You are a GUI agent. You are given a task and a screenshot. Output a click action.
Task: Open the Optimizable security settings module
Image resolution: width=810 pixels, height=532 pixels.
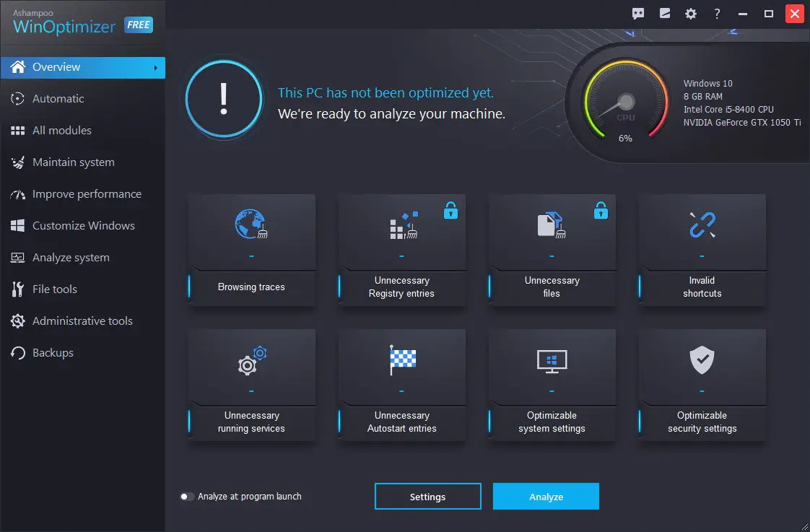(x=701, y=385)
